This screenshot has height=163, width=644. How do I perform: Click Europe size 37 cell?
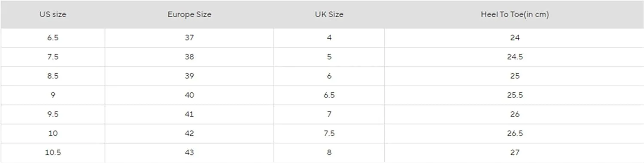189,38
